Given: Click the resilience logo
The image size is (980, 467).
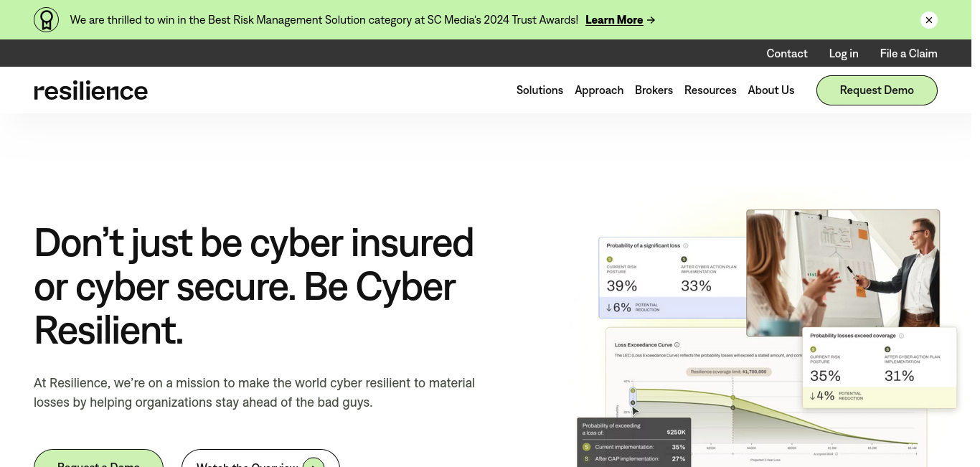Looking at the screenshot, I should pos(90,90).
